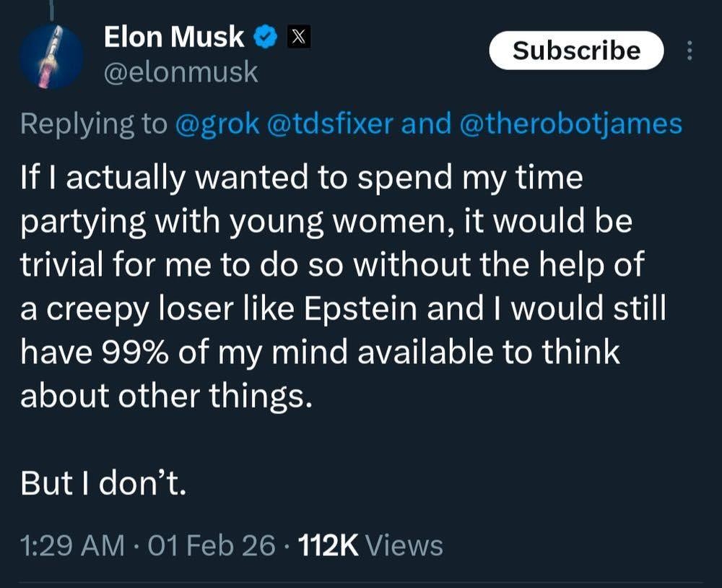
Task: Click the thread connector line above avatar
Action: click(52, 7)
